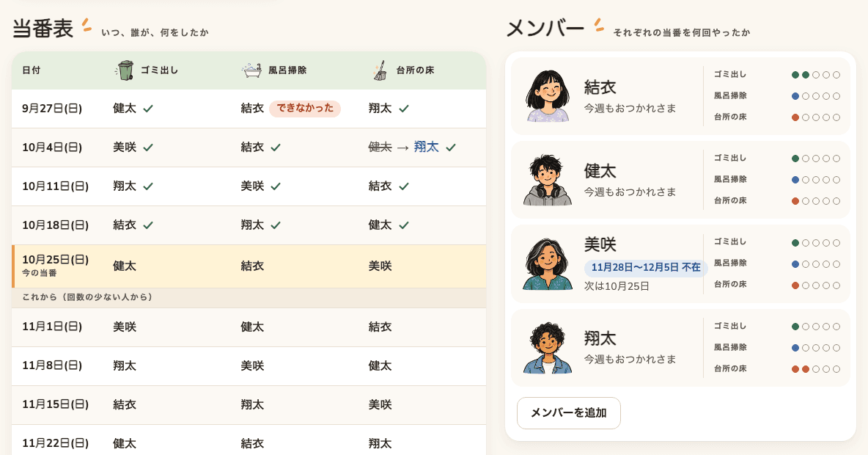Image resolution: width=868 pixels, height=455 pixels.
Task: Click 結衣 in the 9月27日 風呂掃除 cell
Action: click(x=252, y=109)
